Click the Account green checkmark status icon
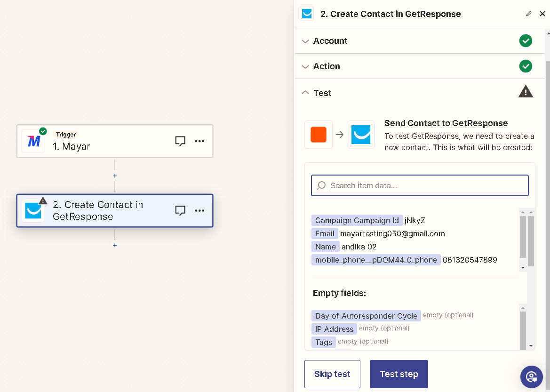The height and width of the screenshot is (392, 550). pyautogui.click(x=526, y=41)
